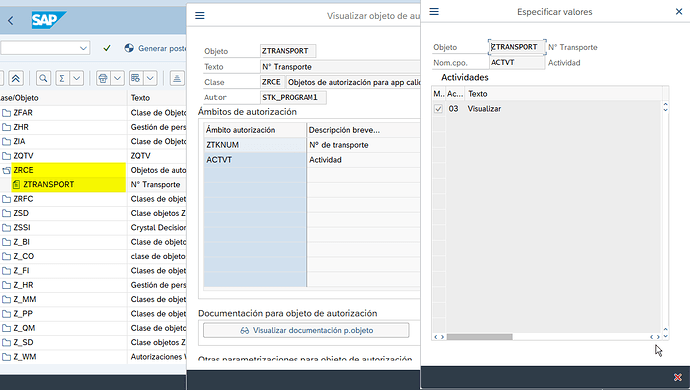The image size is (690, 390).
Task: Collapse the open ZRCE folder
Action: pyautogui.click(x=6, y=170)
